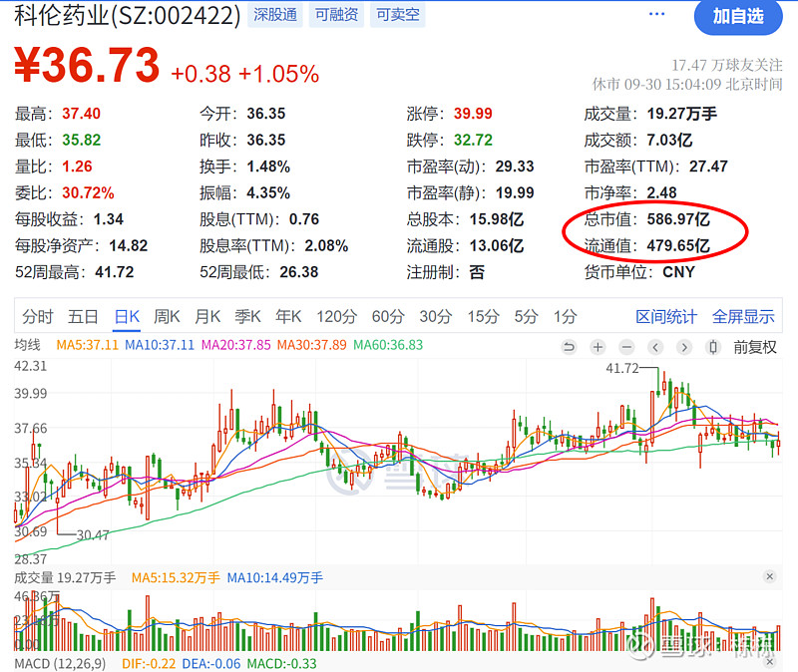
Task: Click the 52周最低 26.38 stat
Action: click(x=259, y=272)
